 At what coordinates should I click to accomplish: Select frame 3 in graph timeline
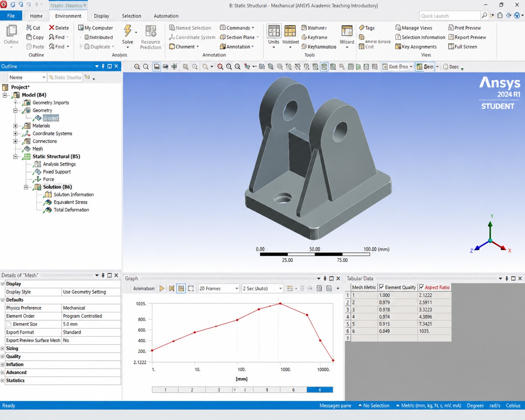[219, 390]
